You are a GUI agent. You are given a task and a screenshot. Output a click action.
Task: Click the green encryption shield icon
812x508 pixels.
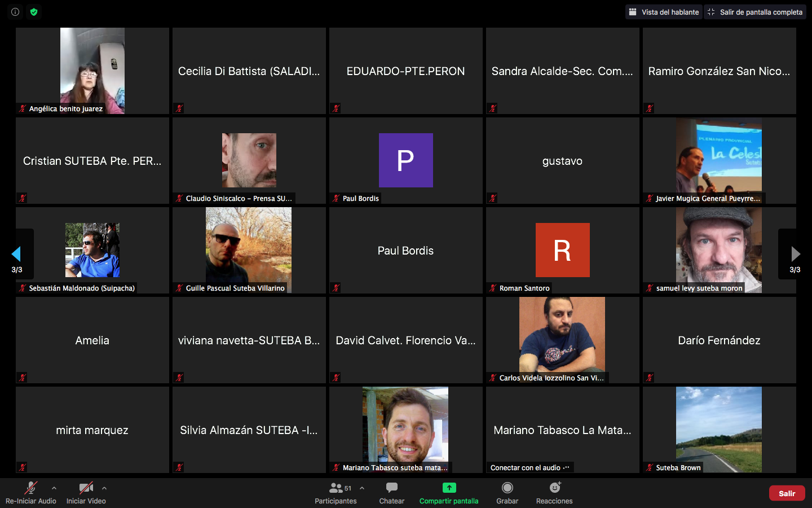point(34,12)
